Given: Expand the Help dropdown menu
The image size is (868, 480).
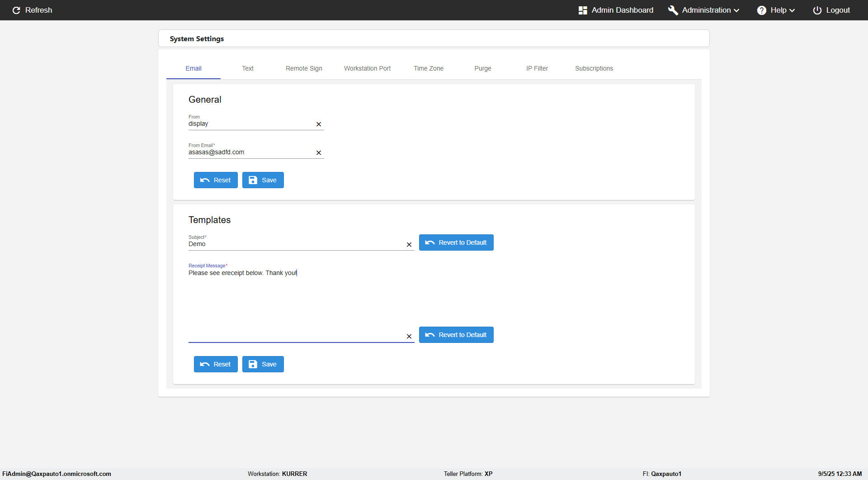Looking at the screenshot, I should [x=776, y=10].
